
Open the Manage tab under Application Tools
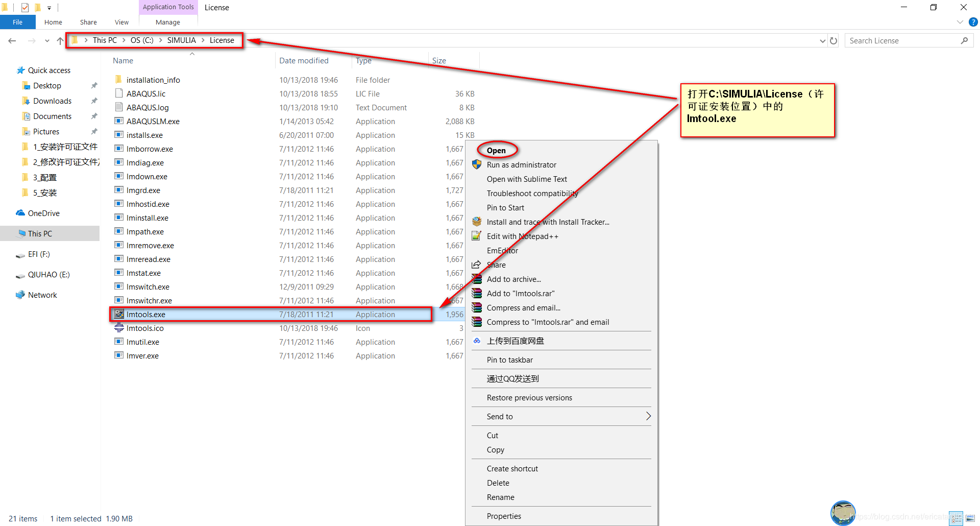coord(168,22)
